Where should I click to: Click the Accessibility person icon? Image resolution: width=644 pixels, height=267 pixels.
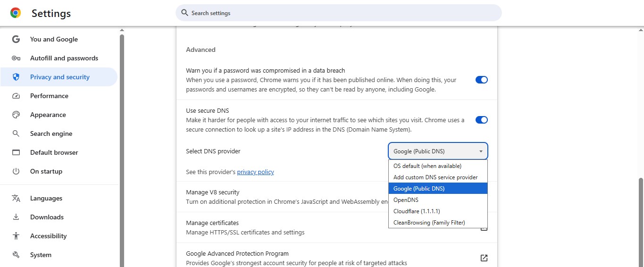pos(16,236)
